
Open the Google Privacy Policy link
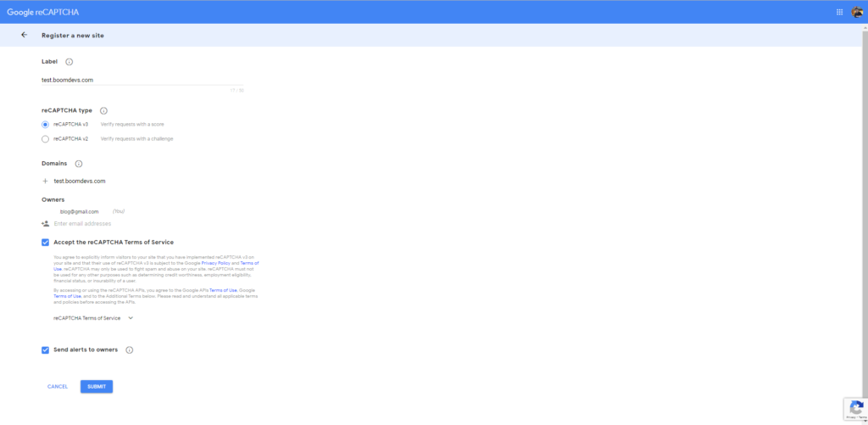pyautogui.click(x=216, y=263)
